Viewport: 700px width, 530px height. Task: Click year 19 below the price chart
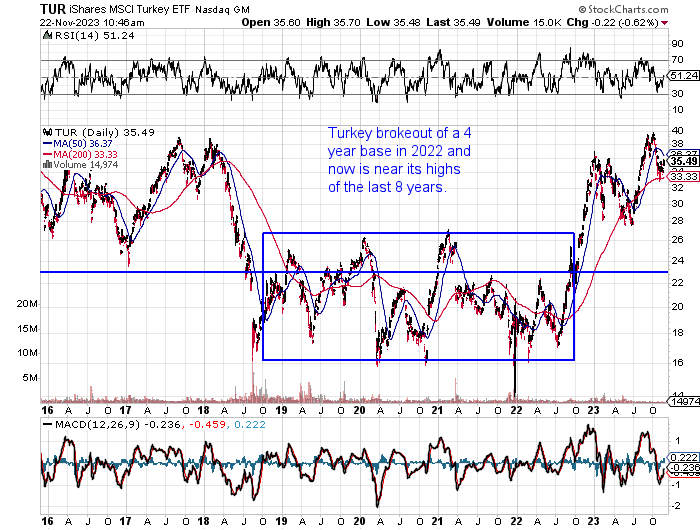pos(281,410)
